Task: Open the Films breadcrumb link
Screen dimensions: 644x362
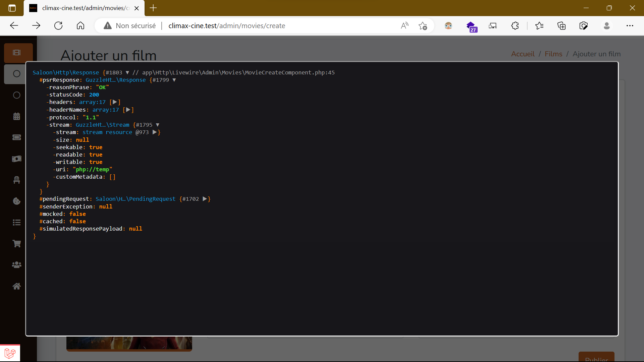Action: click(553, 54)
